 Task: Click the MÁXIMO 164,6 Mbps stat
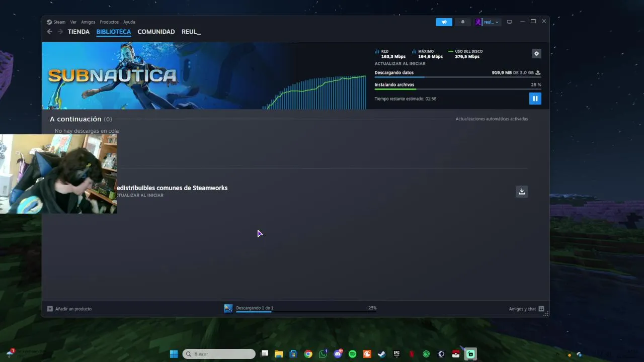click(x=427, y=54)
